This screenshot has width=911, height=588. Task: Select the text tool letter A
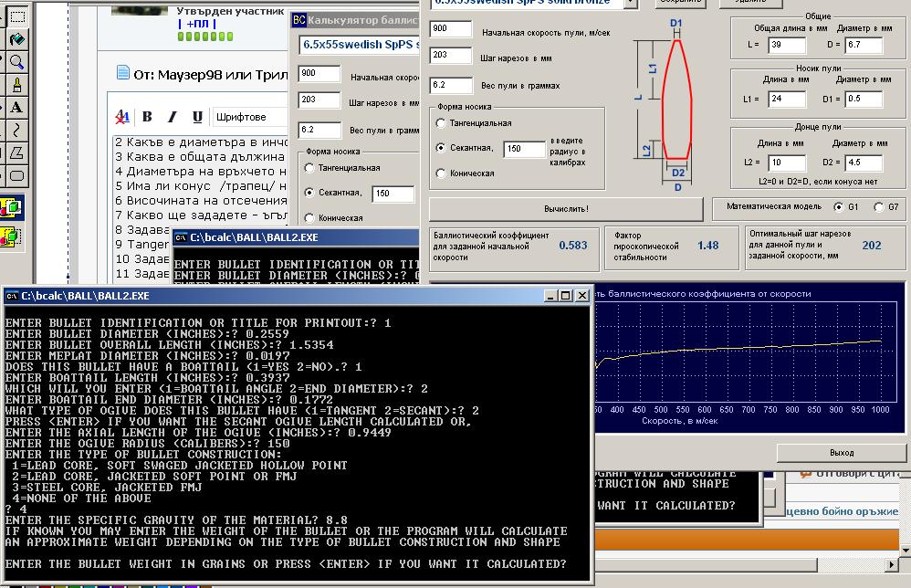(x=16, y=108)
